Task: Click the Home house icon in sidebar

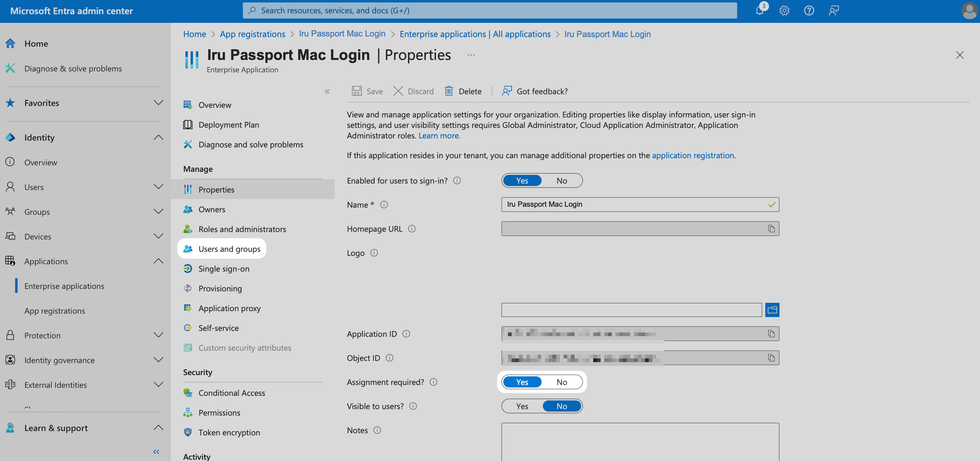Action: 10,43
